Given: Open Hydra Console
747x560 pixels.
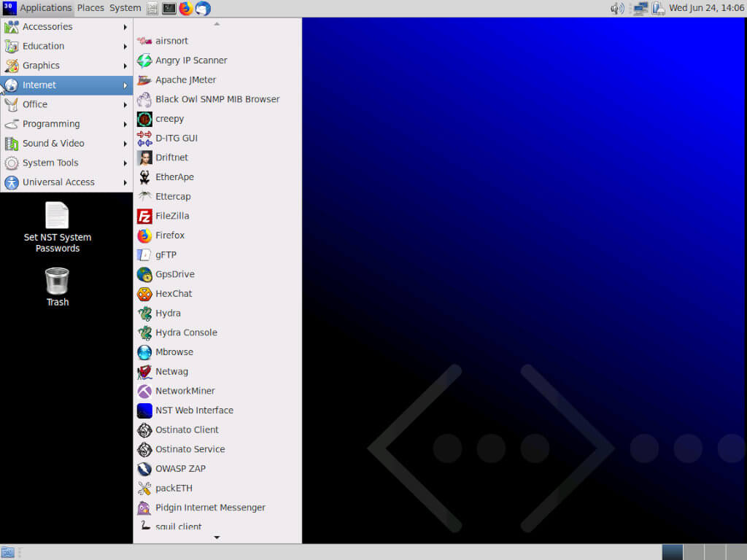Looking at the screenshot, I should click(x=185, y=332).
